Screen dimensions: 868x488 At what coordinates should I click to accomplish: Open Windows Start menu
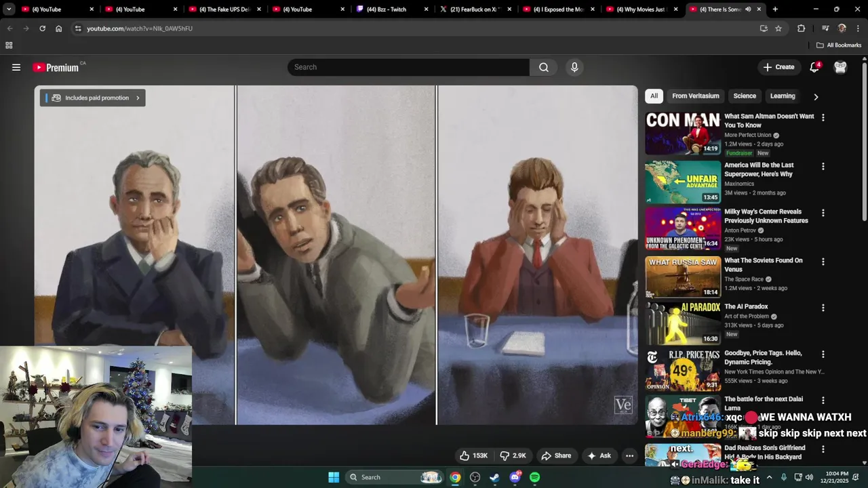point(334,477)
